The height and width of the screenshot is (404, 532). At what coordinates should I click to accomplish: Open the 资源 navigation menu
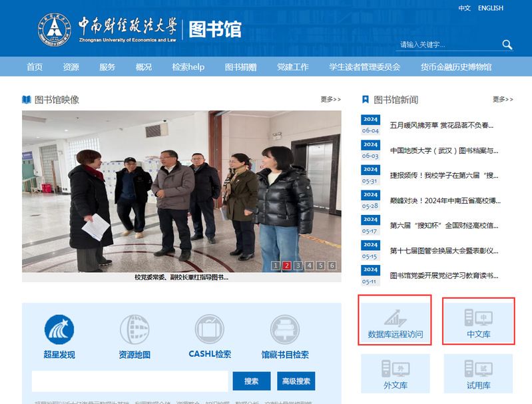(71, 67)
